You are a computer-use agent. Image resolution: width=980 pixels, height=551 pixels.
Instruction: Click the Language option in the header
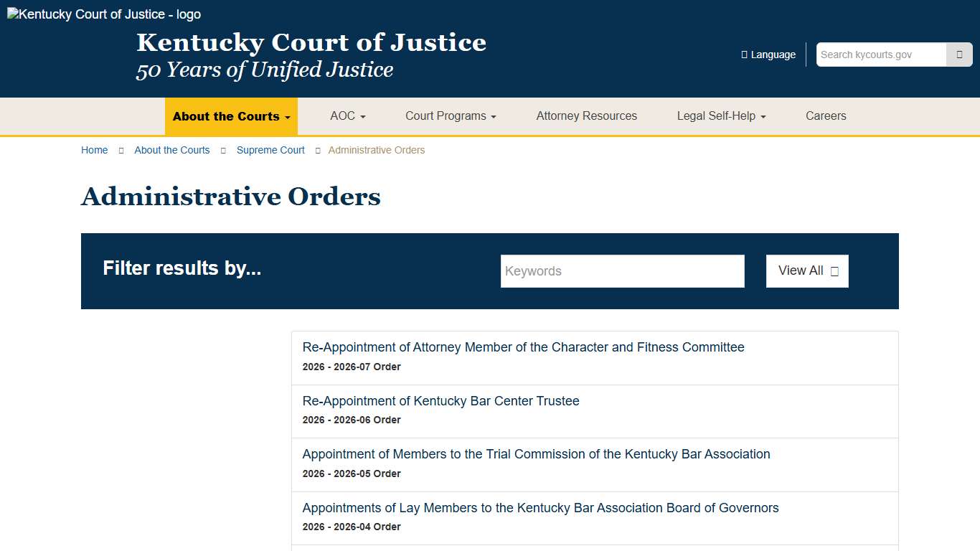(x=773, y=54)
